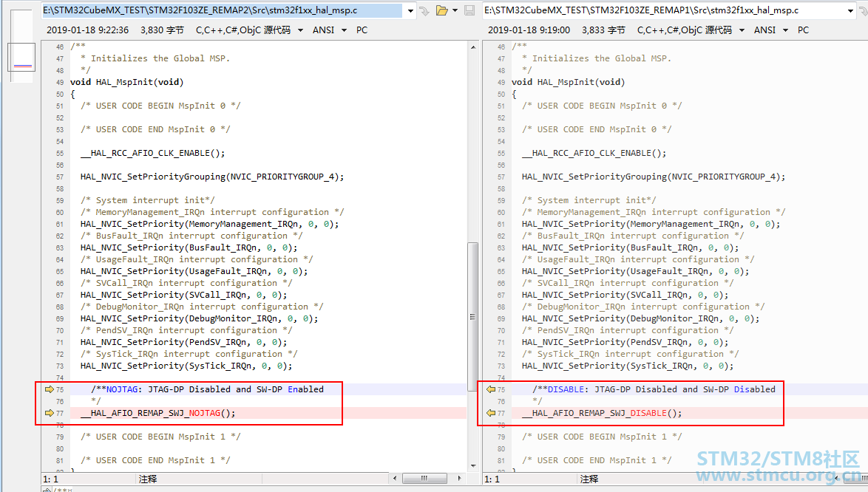Click left file size 3,830 字节

point(162,30)
